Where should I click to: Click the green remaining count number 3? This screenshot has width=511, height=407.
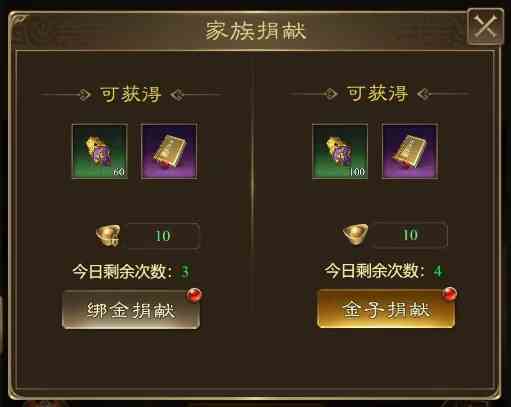185,272
